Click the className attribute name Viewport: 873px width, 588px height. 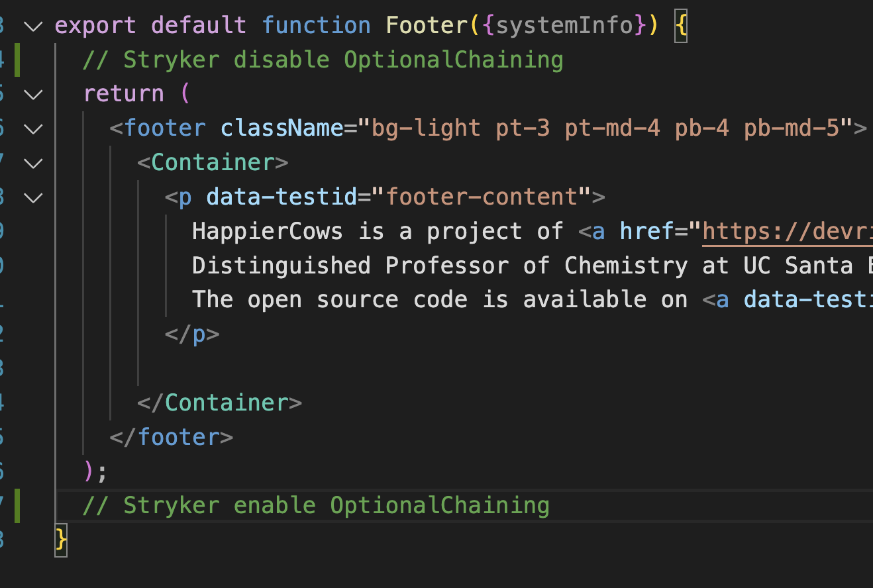(x=282, y=128)
